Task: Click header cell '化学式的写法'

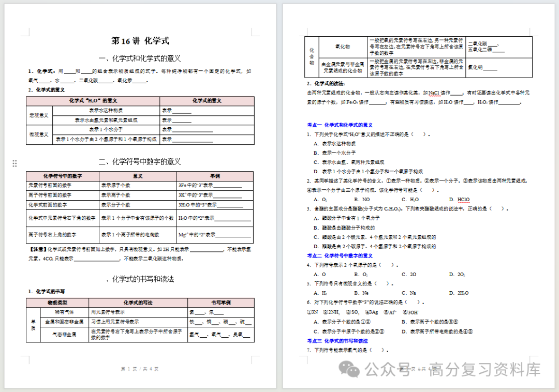Action: 138,303
